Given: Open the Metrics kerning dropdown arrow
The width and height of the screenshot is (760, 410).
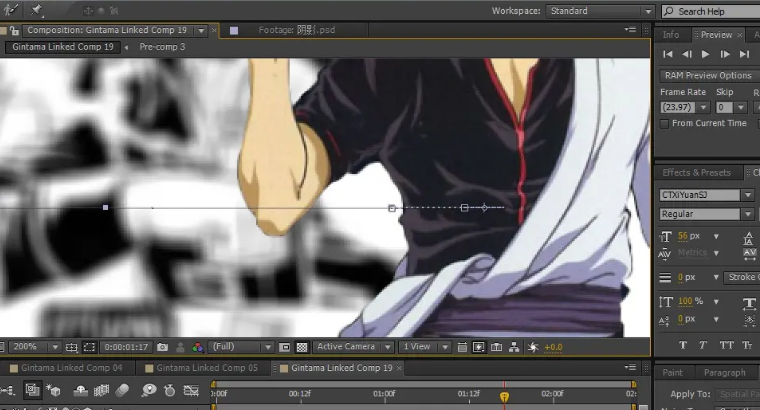Looking at the screenshot, I should 716,253.
